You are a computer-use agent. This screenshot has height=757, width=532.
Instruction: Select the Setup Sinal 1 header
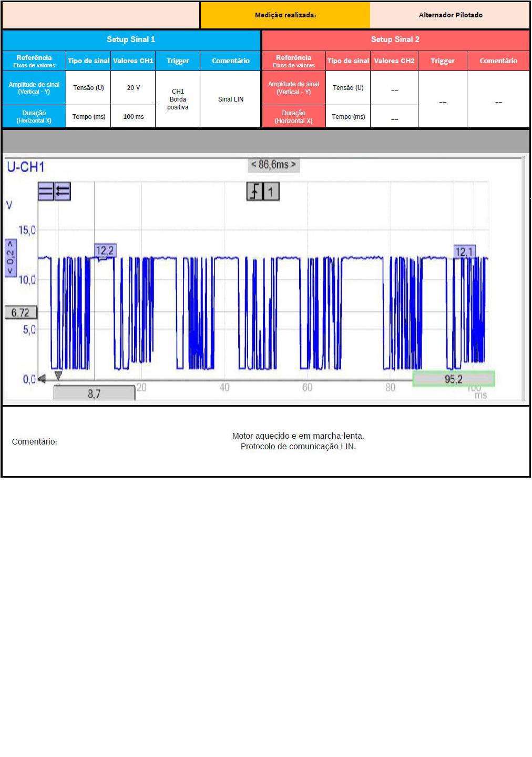131,40
